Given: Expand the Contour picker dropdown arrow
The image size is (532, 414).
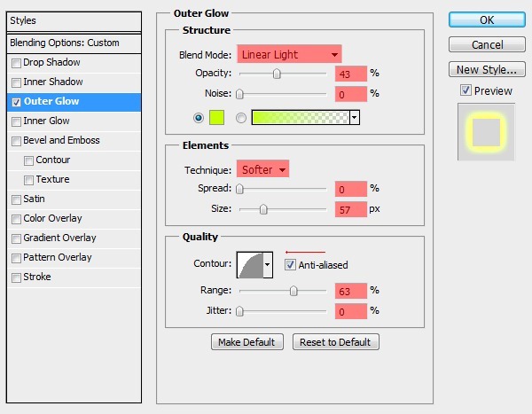Looking at the screenshot, I should coord(268,265).
